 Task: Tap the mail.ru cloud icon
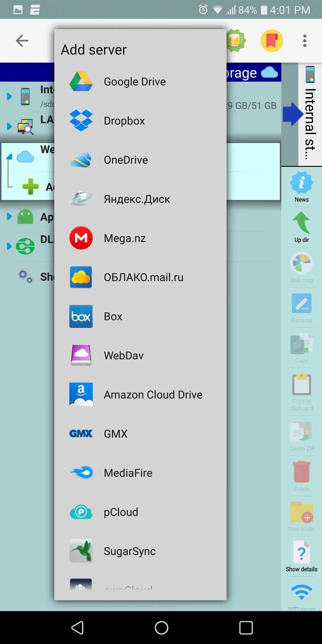pyautogui.click(x=81, y=277)
